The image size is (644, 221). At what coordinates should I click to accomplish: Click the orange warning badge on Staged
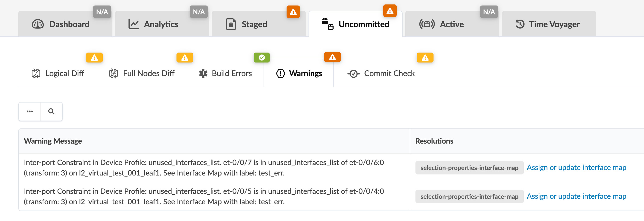coord(293,12)
